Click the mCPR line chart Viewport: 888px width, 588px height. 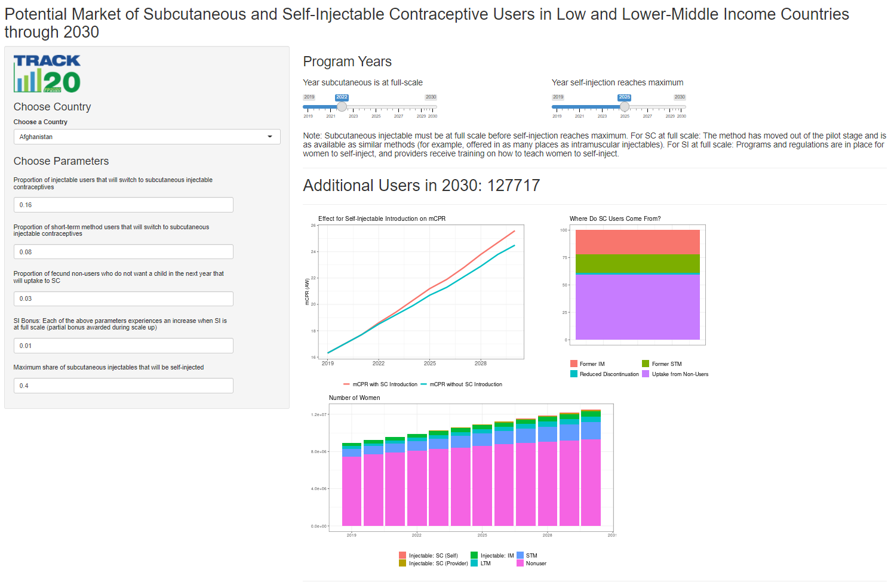[421, 292]
